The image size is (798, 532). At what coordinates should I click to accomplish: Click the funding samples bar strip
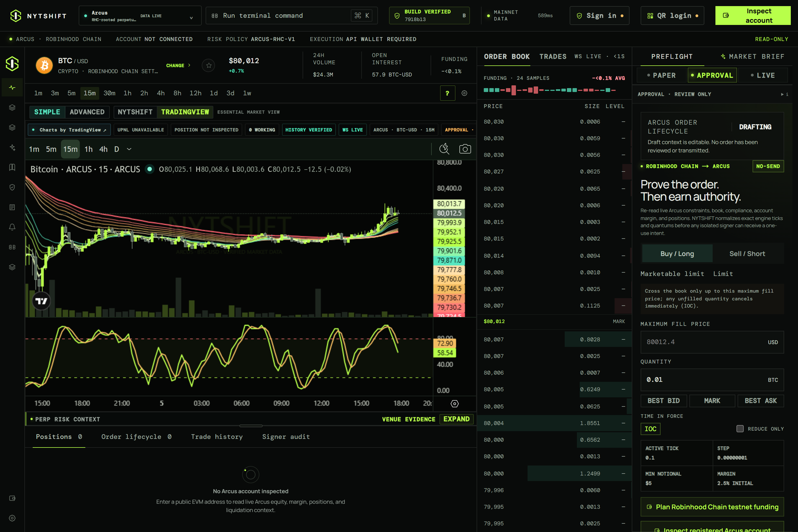[x=550, y=90]
